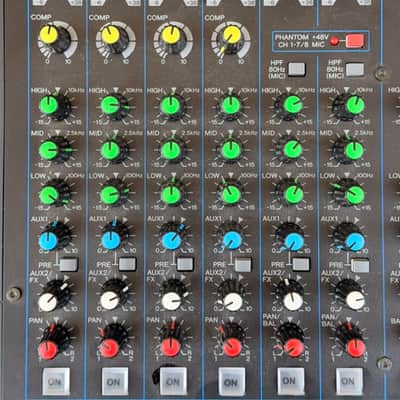Toggle the red PHANTOM +48V switch
Screen dimensions: 400x400
click(355, 41)
